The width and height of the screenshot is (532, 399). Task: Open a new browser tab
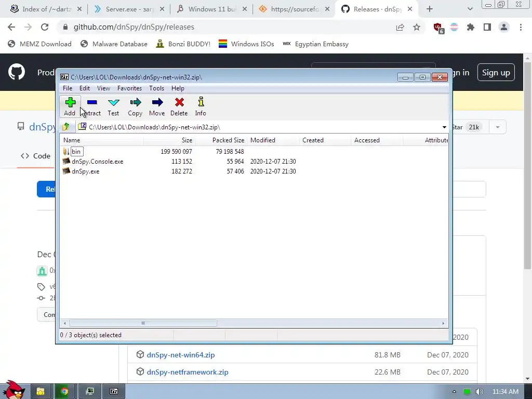point(430,9)
